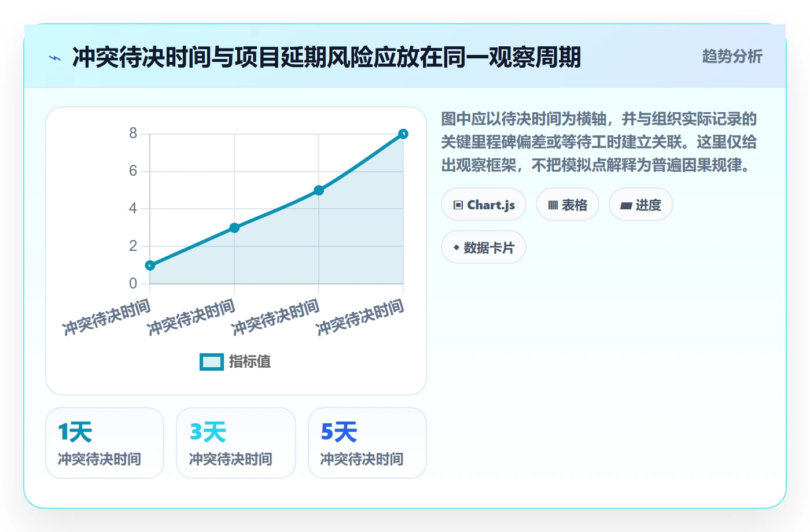Click the title 冲突待决时间与项目延期风险应放在同一观察周期

pyautogui.click(x=326, y=57)
